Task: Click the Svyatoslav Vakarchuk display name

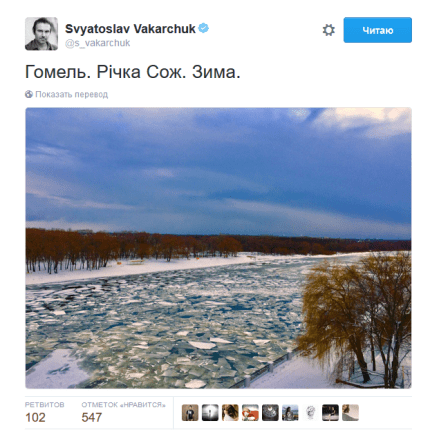Action: [x=130, y=29]
